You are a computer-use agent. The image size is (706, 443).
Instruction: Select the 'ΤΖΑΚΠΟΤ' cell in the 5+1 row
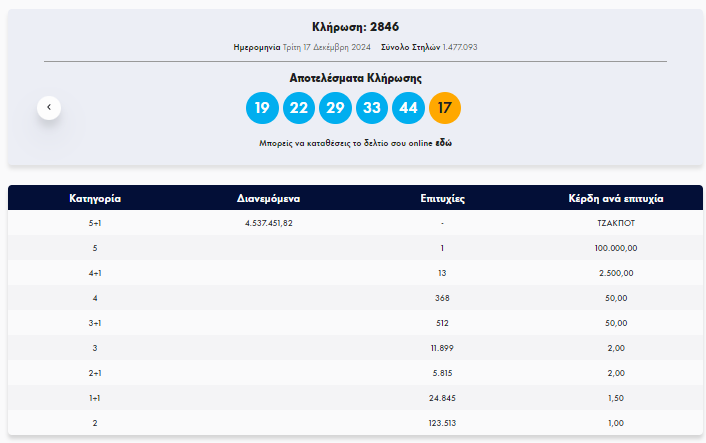616,223
